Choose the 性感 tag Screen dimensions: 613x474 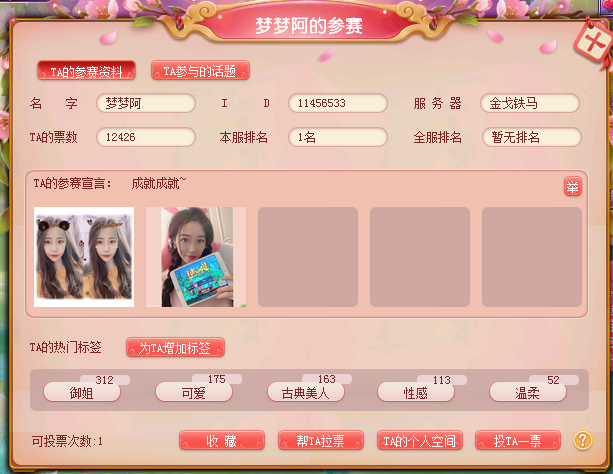[x=416, y=392]
